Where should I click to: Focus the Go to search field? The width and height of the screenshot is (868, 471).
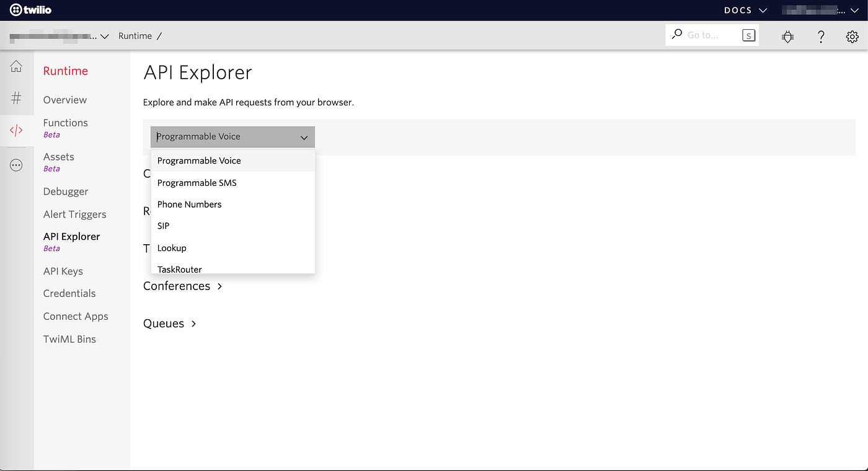point(712,35)
